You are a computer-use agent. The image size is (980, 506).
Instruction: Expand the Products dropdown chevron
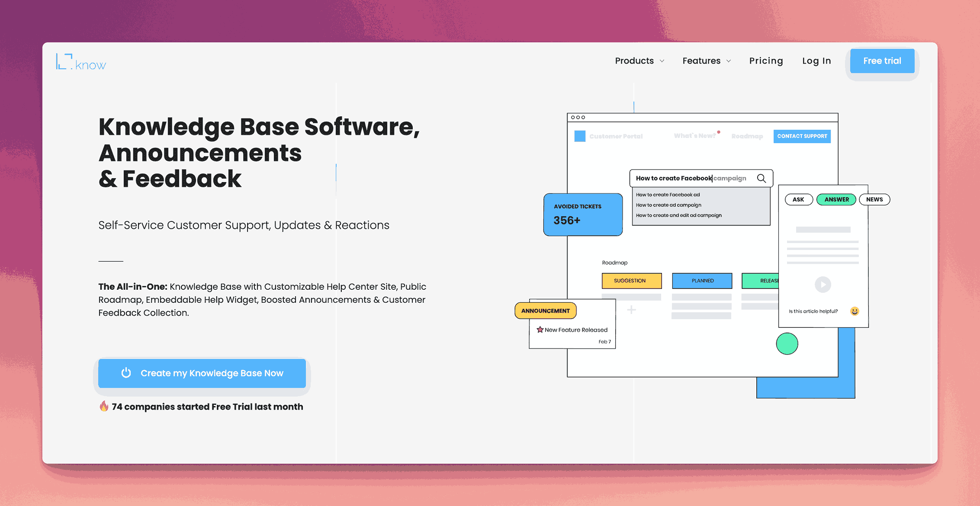(662, 61)
